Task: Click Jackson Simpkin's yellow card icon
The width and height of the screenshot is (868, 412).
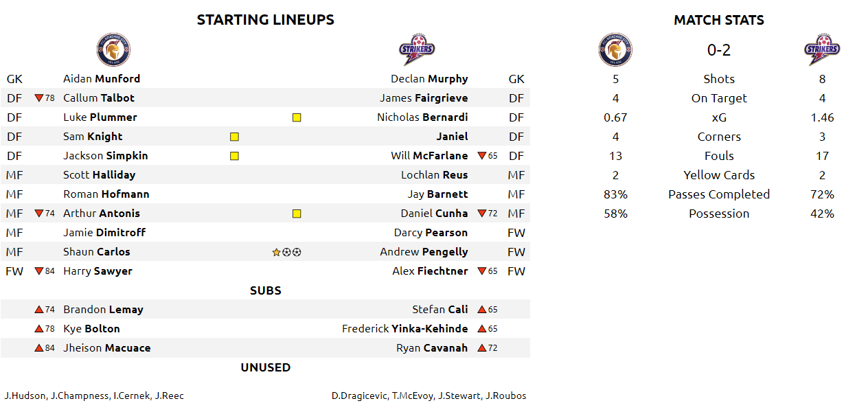Action: click(234, 156)
